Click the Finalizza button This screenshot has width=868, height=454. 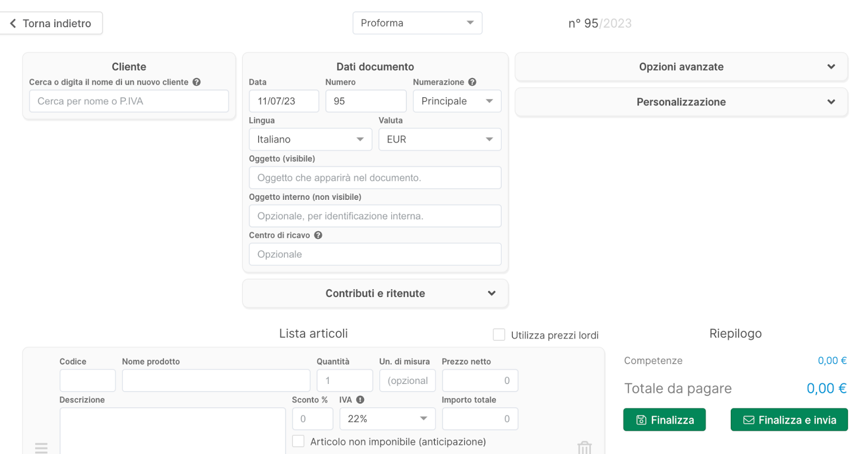[664, 420]
